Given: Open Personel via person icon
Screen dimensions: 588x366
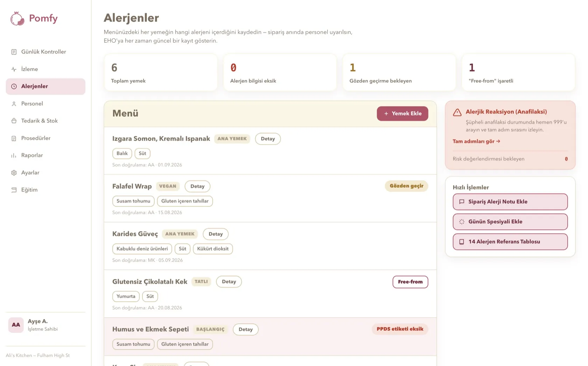Looking at the screenshot, I should pyautogui.click(x=14, y=104).
